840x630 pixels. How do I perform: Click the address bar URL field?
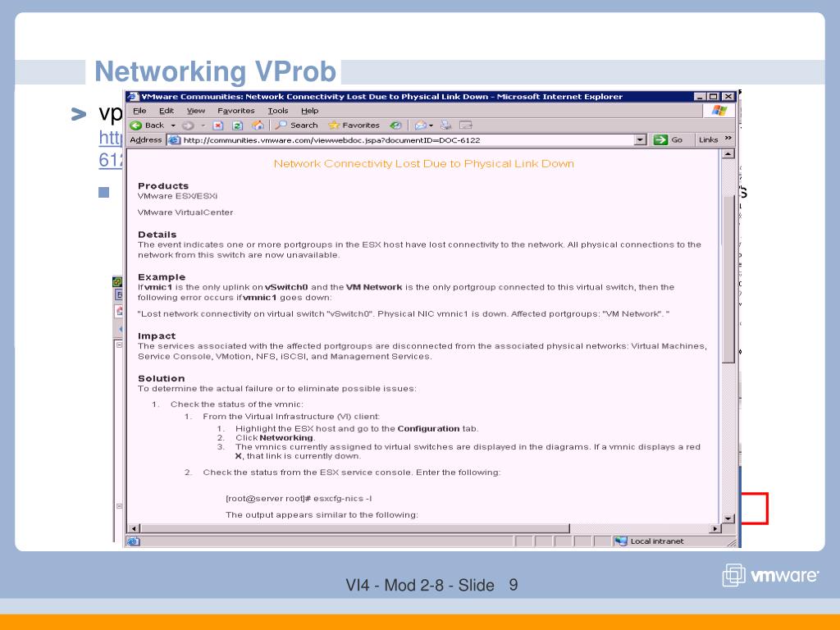click(407, 139)
